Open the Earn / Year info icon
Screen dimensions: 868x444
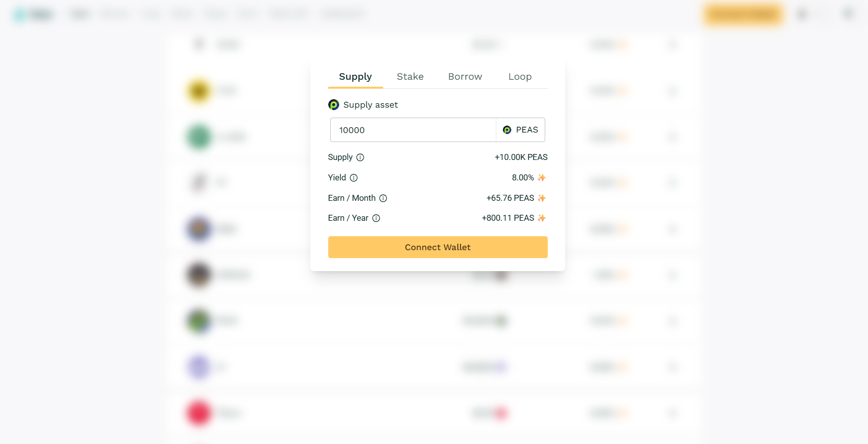pyautogui.click(x=376, y=218)
